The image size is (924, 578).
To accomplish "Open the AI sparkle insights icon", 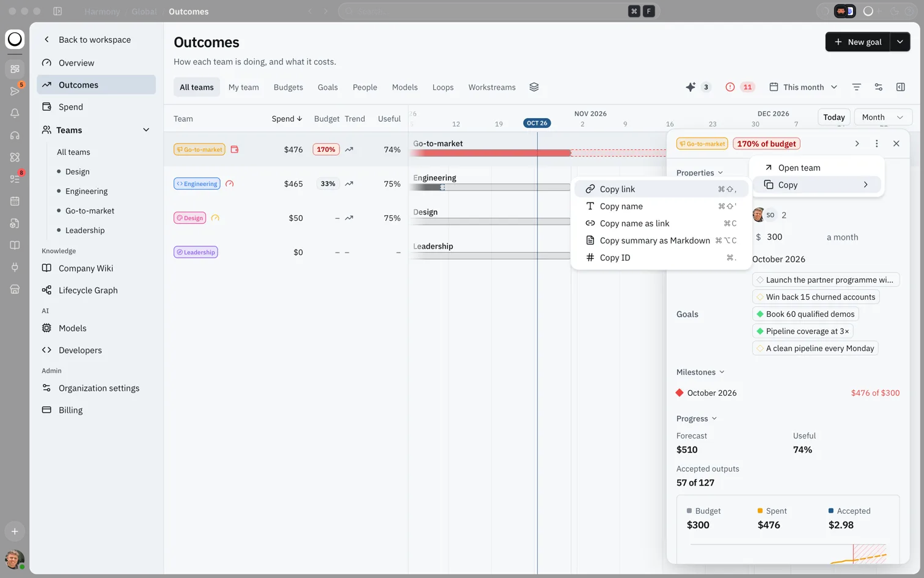I will click(691, 87).
